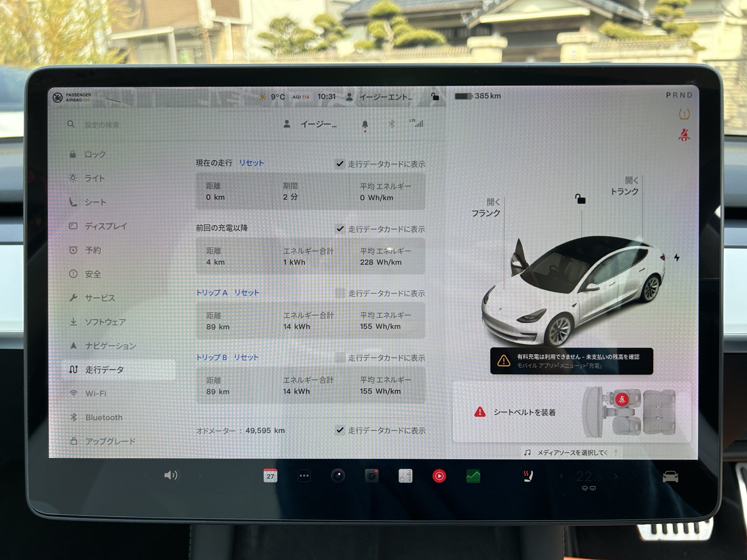Toggle 前回の充電以降 show-in-trip-card checkbox
The height and width of the screenshot is (560, 747).
click(x=340, y=229)
